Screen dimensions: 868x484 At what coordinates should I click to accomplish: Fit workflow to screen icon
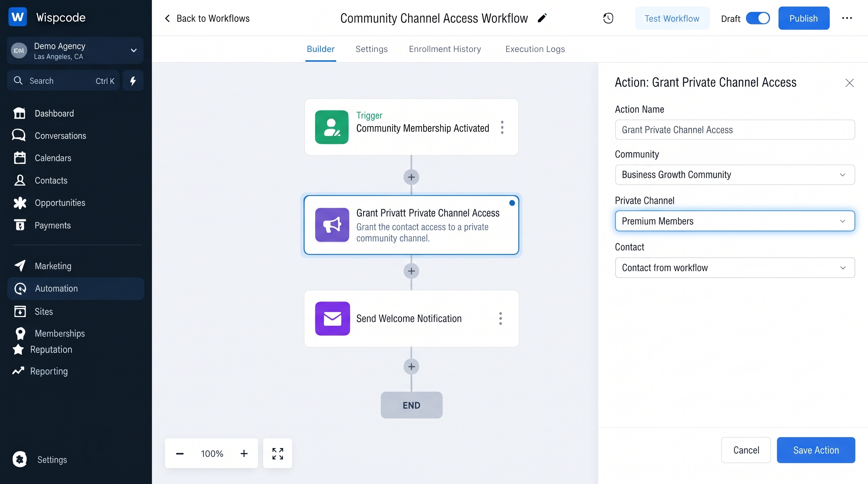278,453
